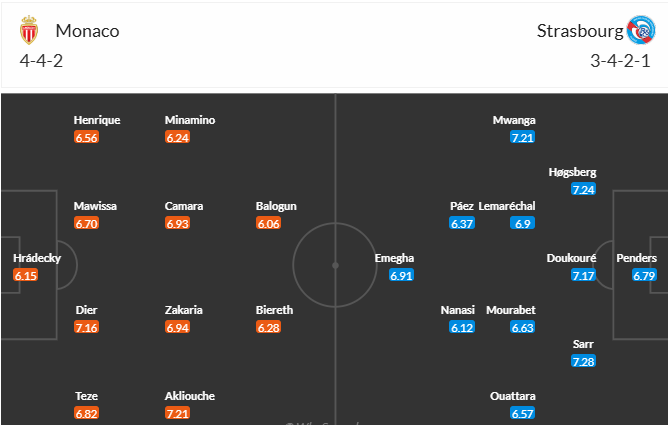Screen dimensions: 668x425
Task: Click Hrádecky's 6.15 goalkeeper rating
Action: (26, 276)
